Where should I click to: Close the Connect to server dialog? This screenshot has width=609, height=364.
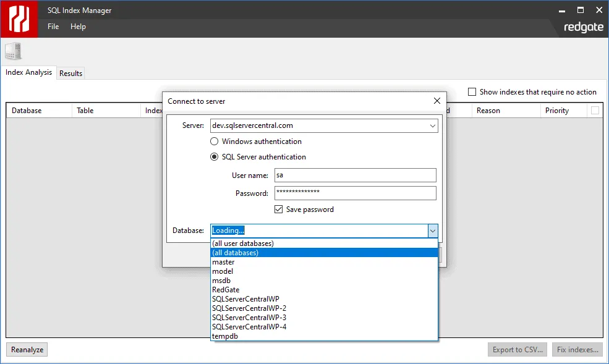437,101
